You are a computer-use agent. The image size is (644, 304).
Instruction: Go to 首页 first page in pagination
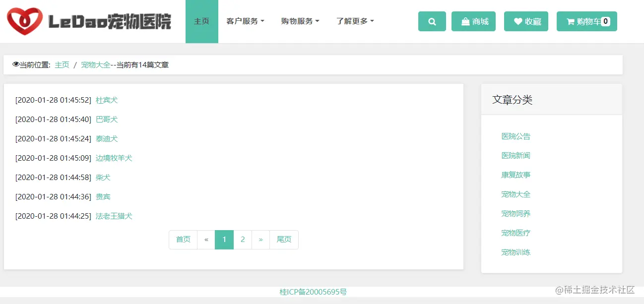pos(183,240)
